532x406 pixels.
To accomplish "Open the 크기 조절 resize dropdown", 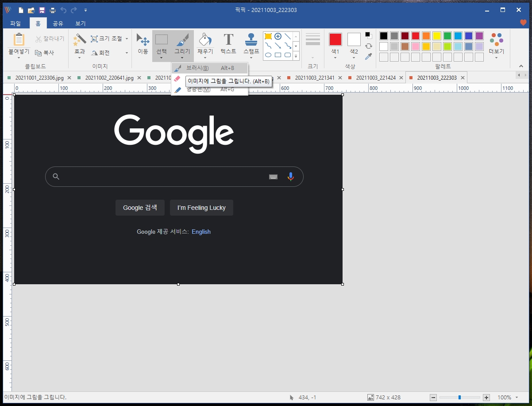I will tap(127, 39).
